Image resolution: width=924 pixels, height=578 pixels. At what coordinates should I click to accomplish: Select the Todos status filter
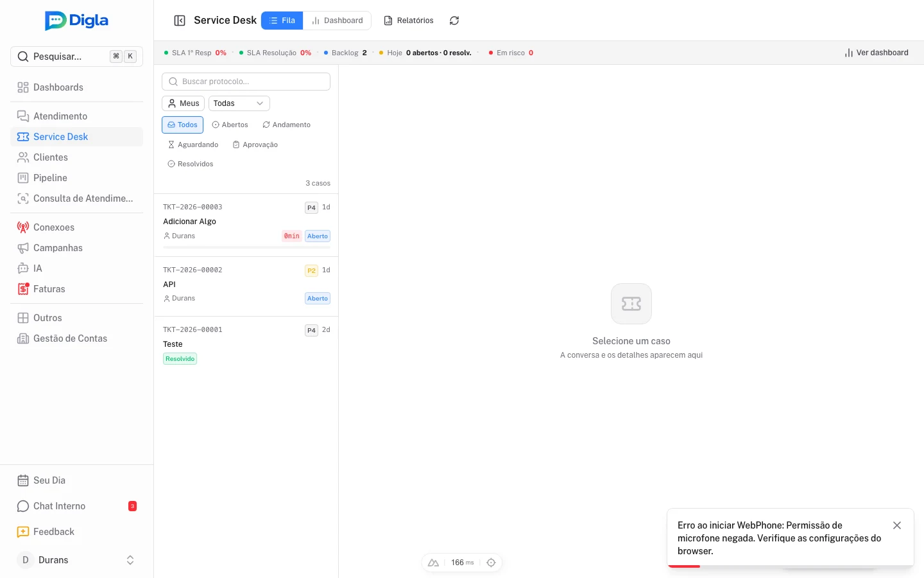pos(182,125)
